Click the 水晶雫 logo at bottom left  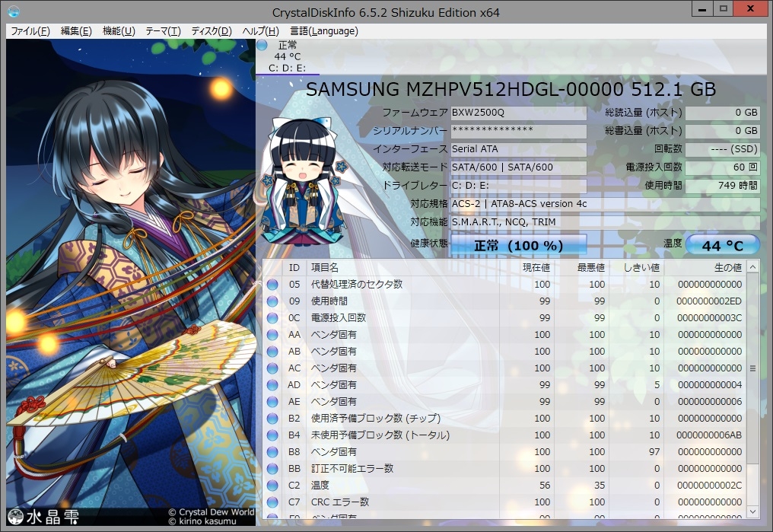coord(43,516)
